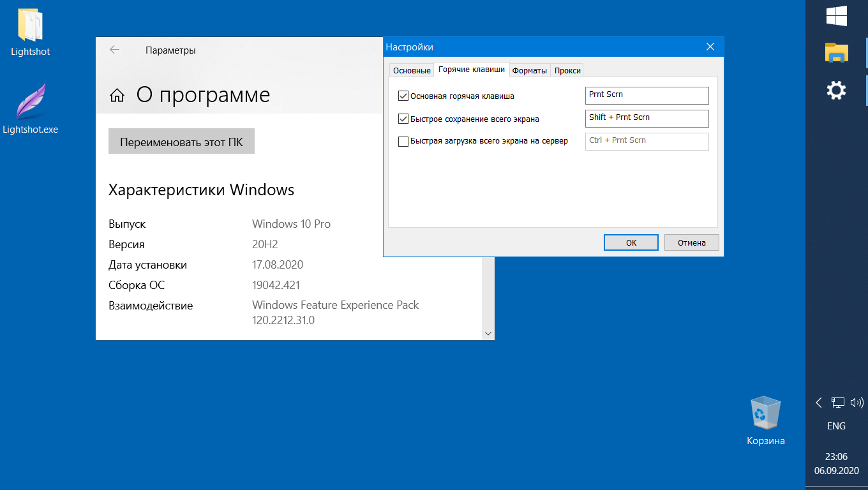Disable Быстрое сохранение всего экрана checkbox
Image resolution: width=868 pixels, height=490 pixels.
tap(403, 119)
